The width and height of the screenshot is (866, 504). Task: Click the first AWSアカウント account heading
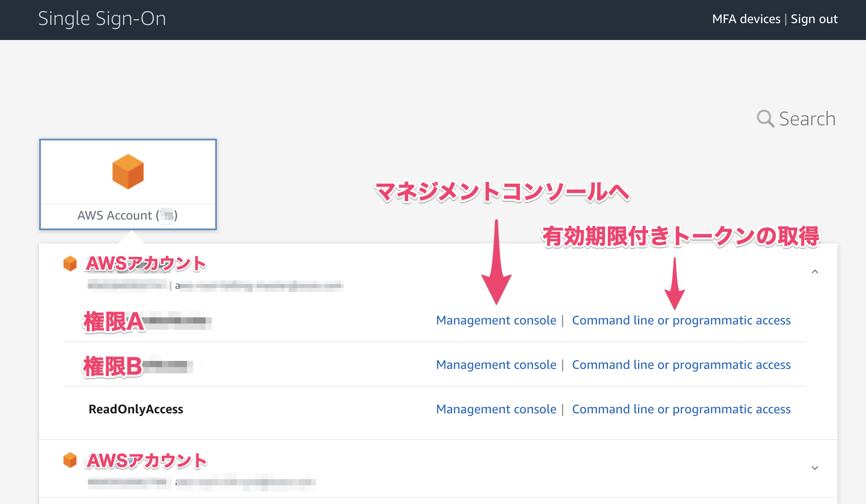point(146,264)
